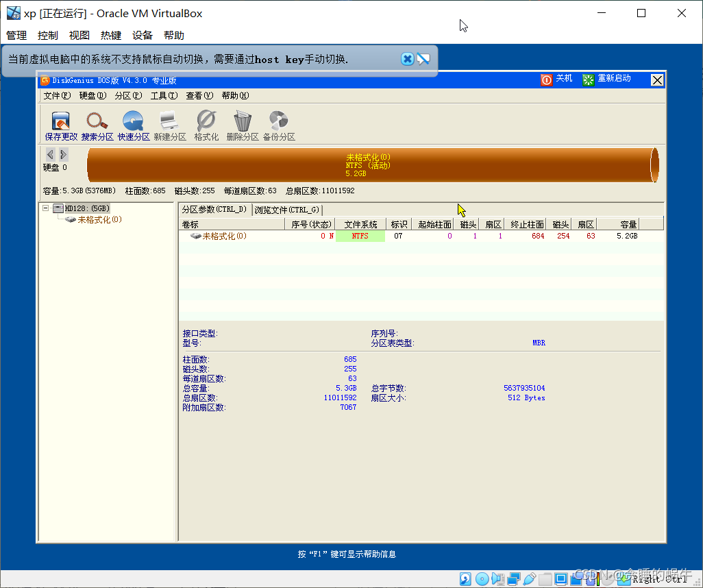Click 未格式化(0) label in the partition table

[225, 236]
